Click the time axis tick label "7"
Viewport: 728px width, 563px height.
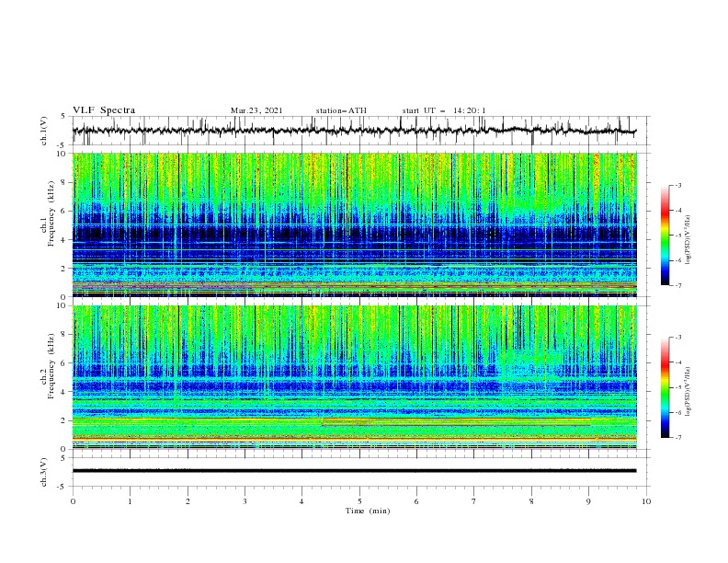(x=474, y=501)
